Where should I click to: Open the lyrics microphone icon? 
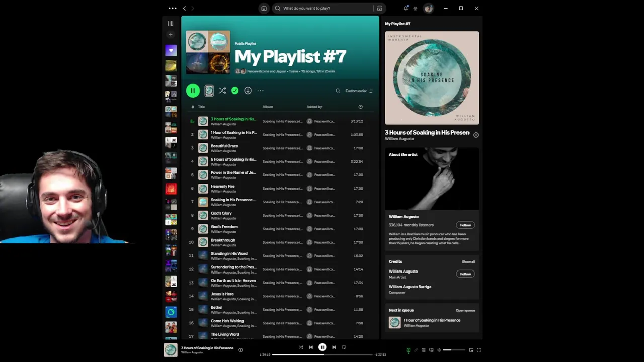416,350
